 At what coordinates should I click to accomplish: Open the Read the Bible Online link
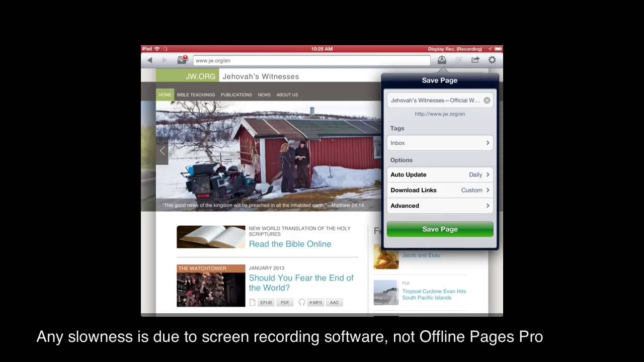[x=290, y=244]
